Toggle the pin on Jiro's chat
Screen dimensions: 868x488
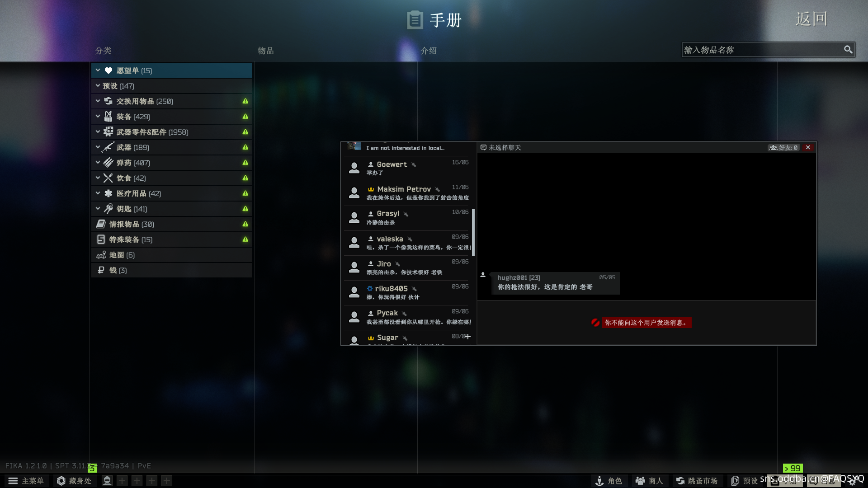pos(397,264)
